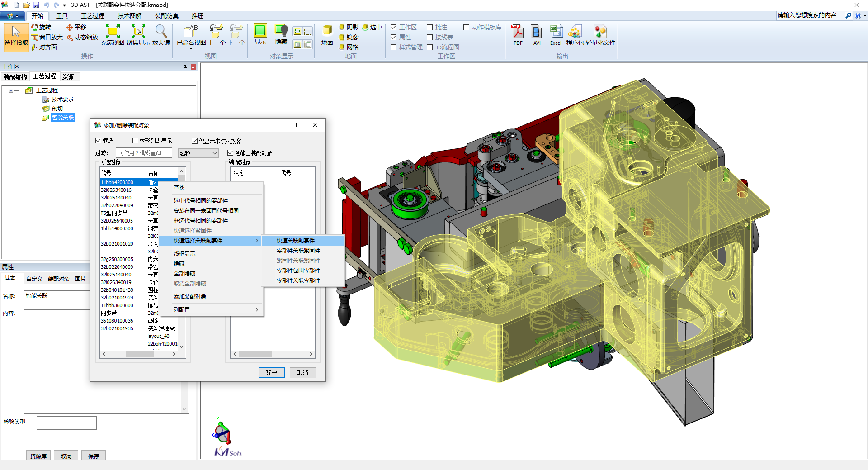The width and height of the screenshot is (868, 470).
Task: Toggle 隐藏已装配对象 checkbox
Action: [x=230, y=153]
